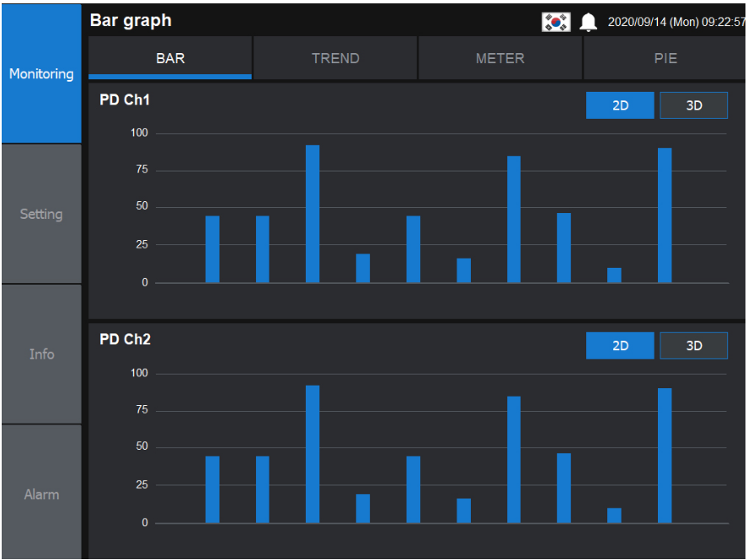Screen dimensions: 748x560
Task: Select the BAR tab
Action: coord(169,57)
